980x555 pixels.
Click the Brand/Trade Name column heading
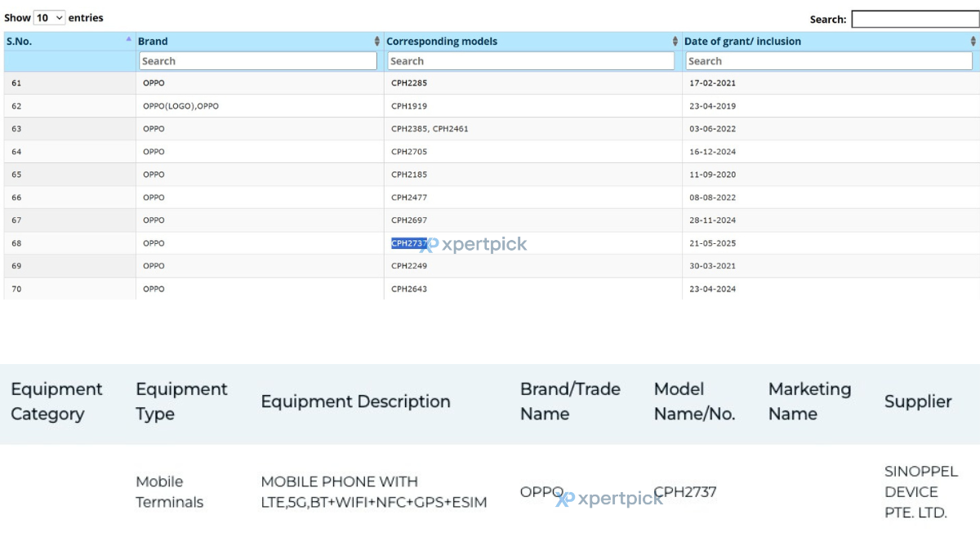click(570, 402)
